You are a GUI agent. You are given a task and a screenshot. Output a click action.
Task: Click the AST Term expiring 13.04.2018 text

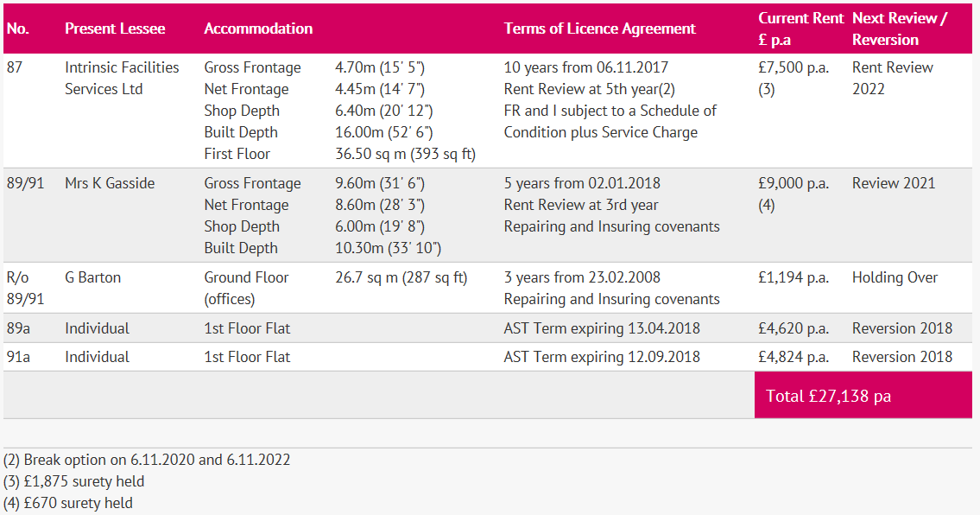(x=602, y=328)
